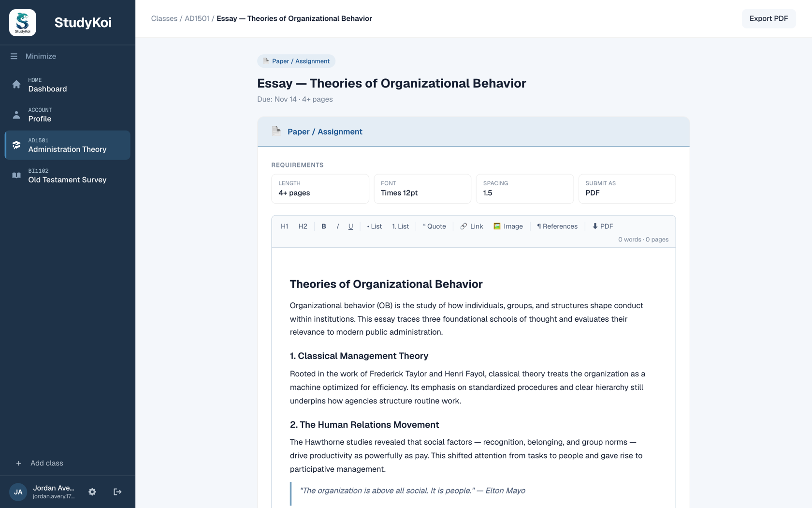Click the due date subtitle text

[x=295, y=99]
